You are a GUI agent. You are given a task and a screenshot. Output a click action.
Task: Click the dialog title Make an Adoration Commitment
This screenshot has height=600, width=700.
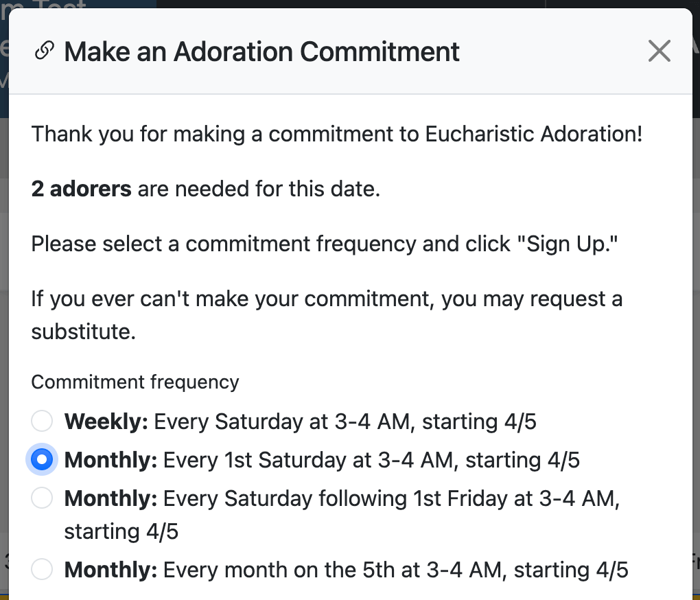click(x=261, y=51)
